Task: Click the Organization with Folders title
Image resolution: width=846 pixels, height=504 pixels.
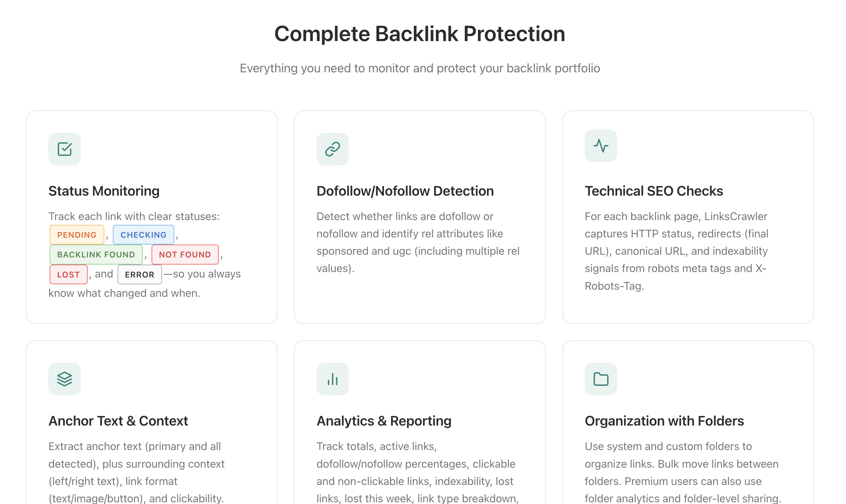Action: click(x=664, y=421)
